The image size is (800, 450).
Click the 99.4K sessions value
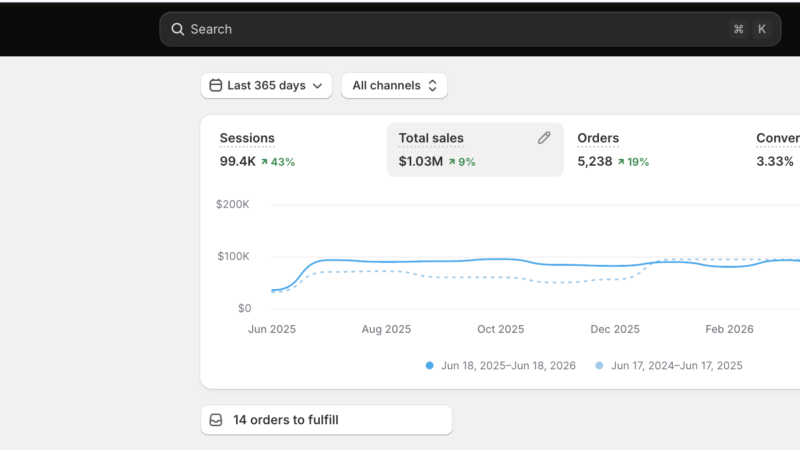[237, 161]
